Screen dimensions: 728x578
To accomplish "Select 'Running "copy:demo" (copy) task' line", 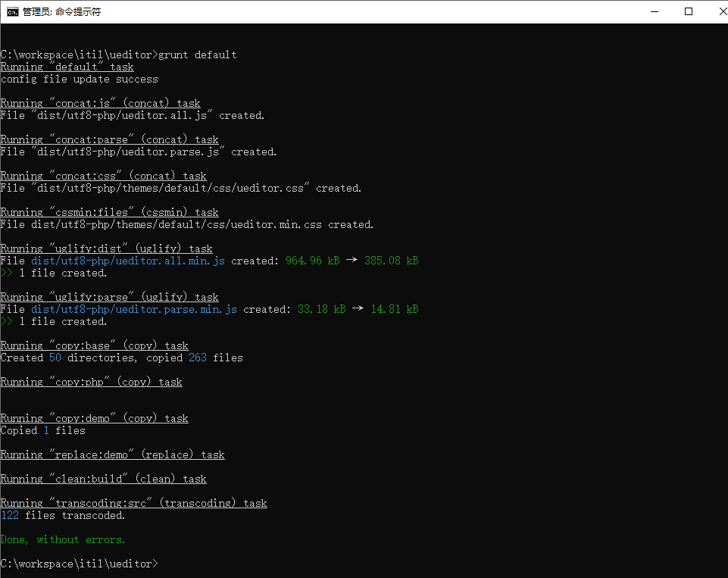I will pyautogui.click(x=94, y=418).
